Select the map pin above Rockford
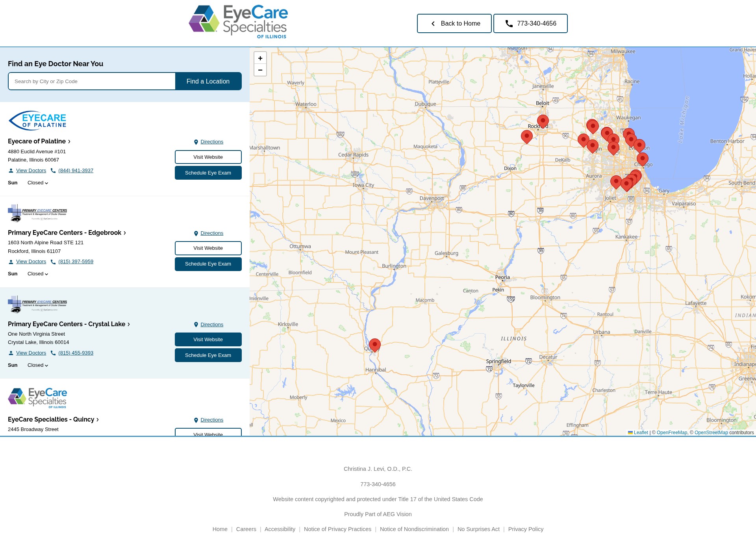The width and height of the screenshot is (756, 550). (543, 121)
